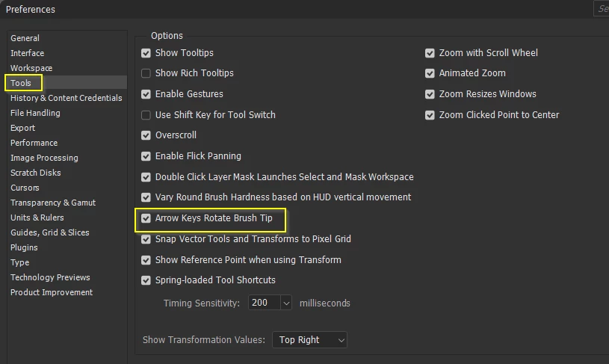Enable Show Rich Tooltips

pyautogui.click(x=146, y=73)
